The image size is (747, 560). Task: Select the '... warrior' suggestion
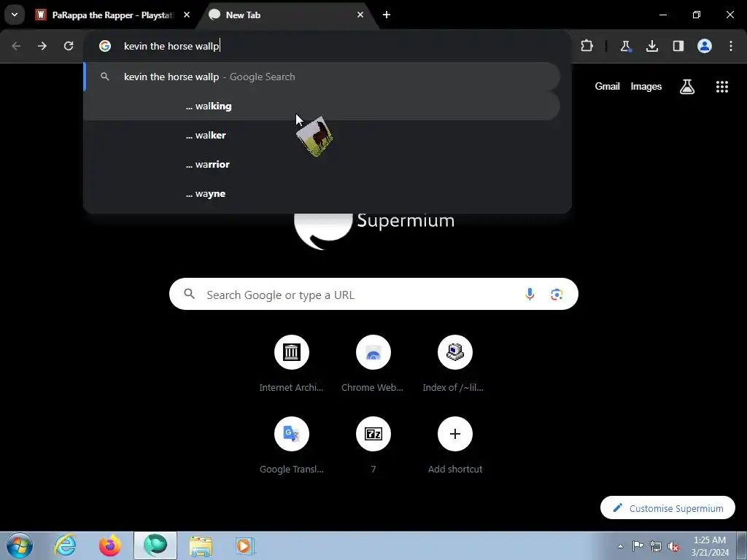[x=322, y=164]
